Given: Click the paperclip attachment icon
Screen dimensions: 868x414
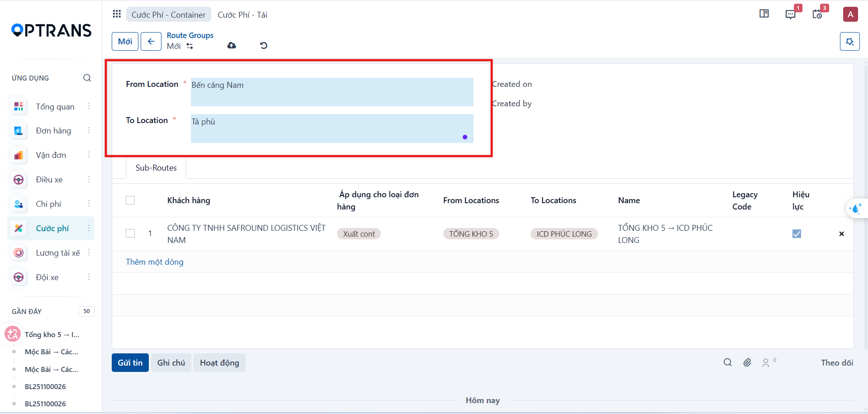Looking at the screenshot, I should point(747,362).
